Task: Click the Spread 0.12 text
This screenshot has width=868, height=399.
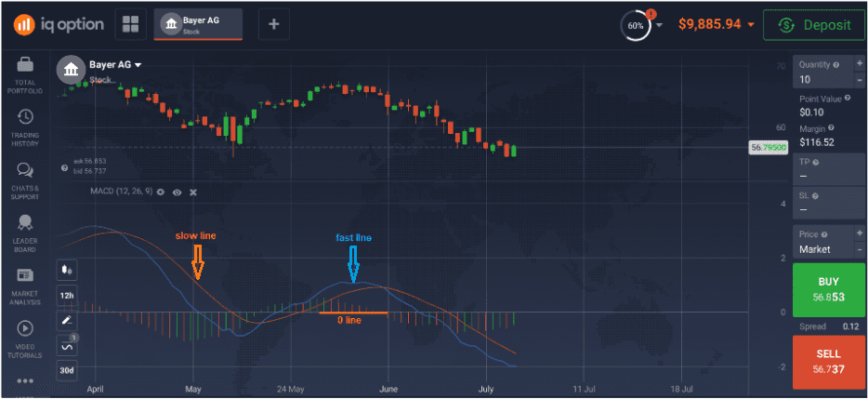Action: [x=829, y=326]
